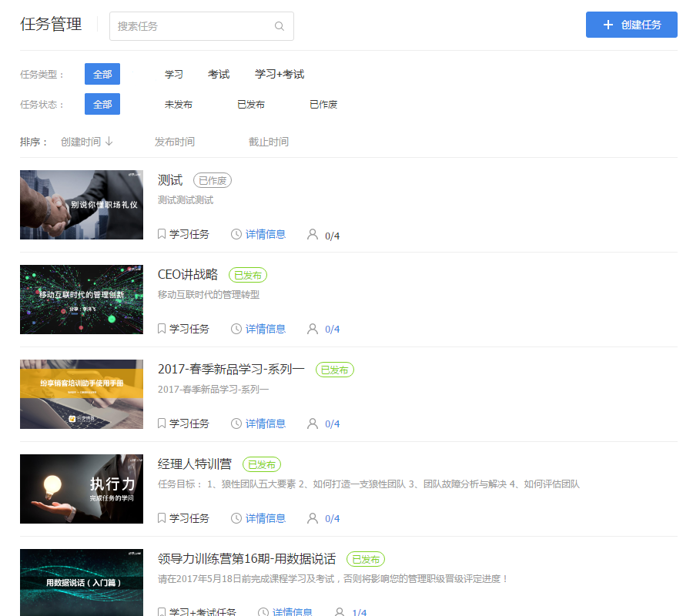
Task: Click the bookmark icon for 经理人特训营
Action: point(162,517)
